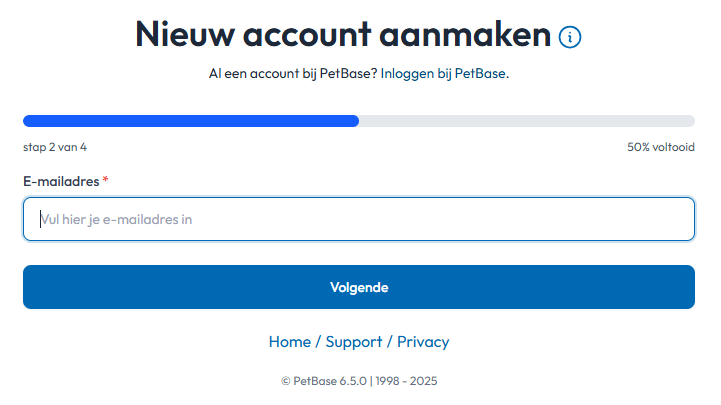This screenshot has height=405, width=721.
Task: Click the info icon beside the heading
Action: click(571, 37)
